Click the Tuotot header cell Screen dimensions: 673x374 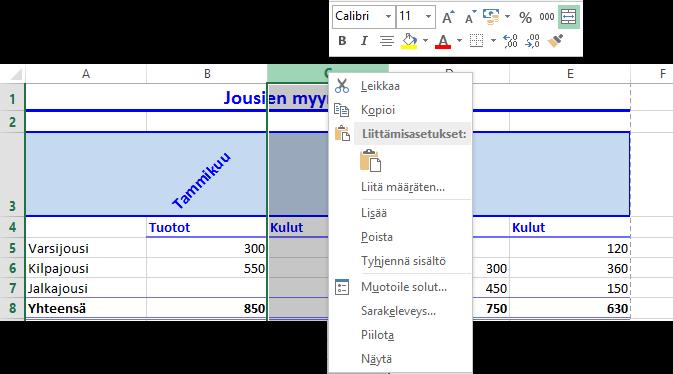pyautogui.click(x=206, y=227)
